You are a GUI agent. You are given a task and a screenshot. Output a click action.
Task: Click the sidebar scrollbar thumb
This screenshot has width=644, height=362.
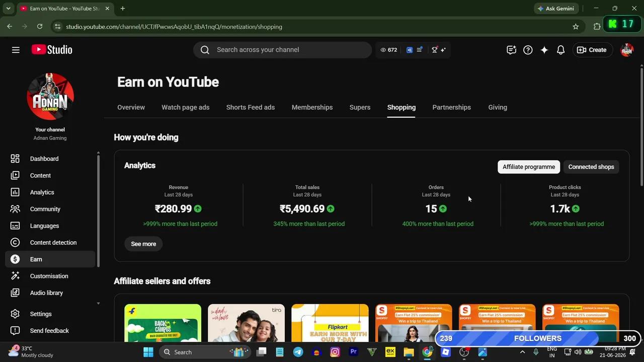coord(98,211)
